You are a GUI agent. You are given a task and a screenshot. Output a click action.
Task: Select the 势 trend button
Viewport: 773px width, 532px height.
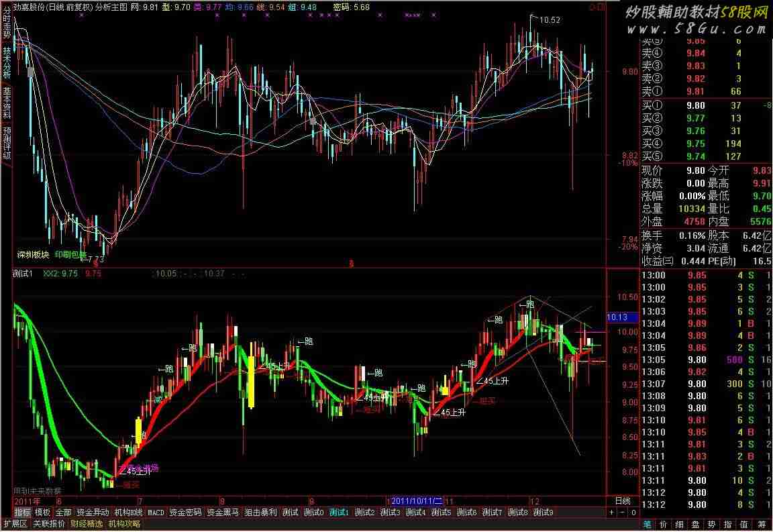coord(713,524)
